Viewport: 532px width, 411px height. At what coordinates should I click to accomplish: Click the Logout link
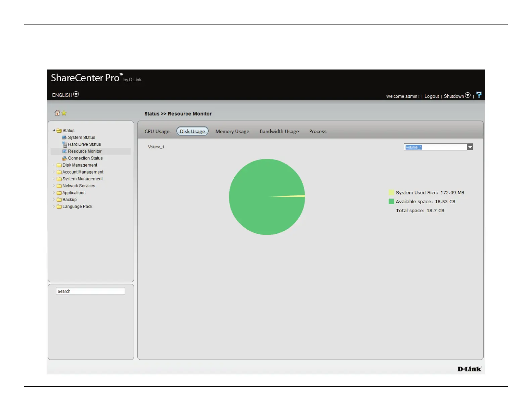point(432,96)
